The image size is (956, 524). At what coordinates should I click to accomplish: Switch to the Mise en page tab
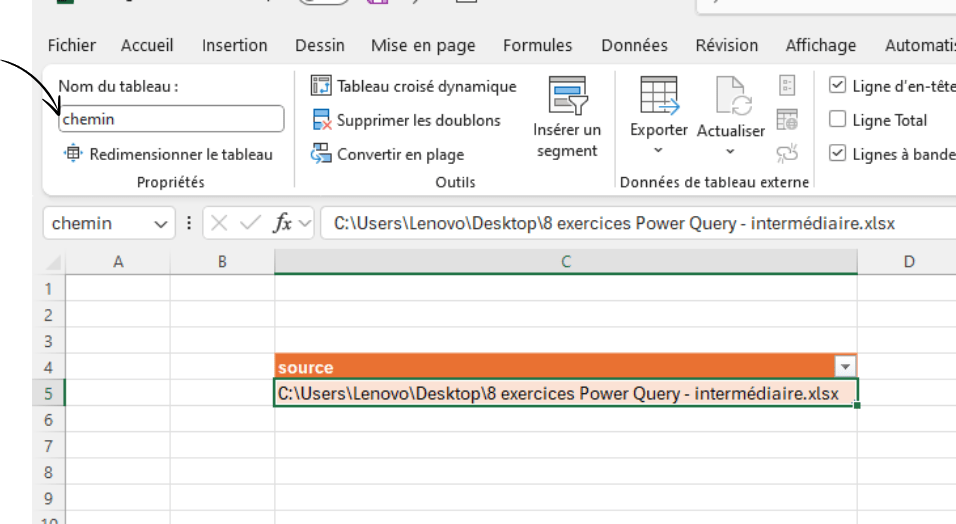click(423, 46)
